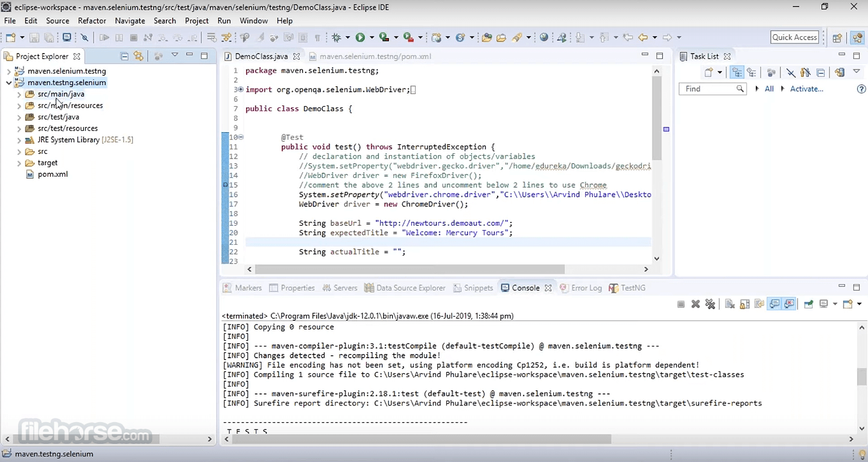The width and height of the screenshot is (868, 462).
Task: Expand the maven.selenium.testng project
Action: point(8,71)
